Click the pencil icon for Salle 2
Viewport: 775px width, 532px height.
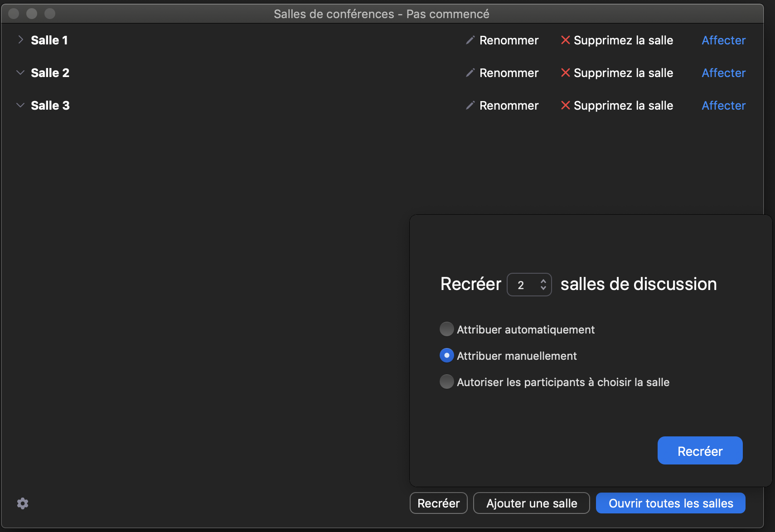[x=470, y=73]
